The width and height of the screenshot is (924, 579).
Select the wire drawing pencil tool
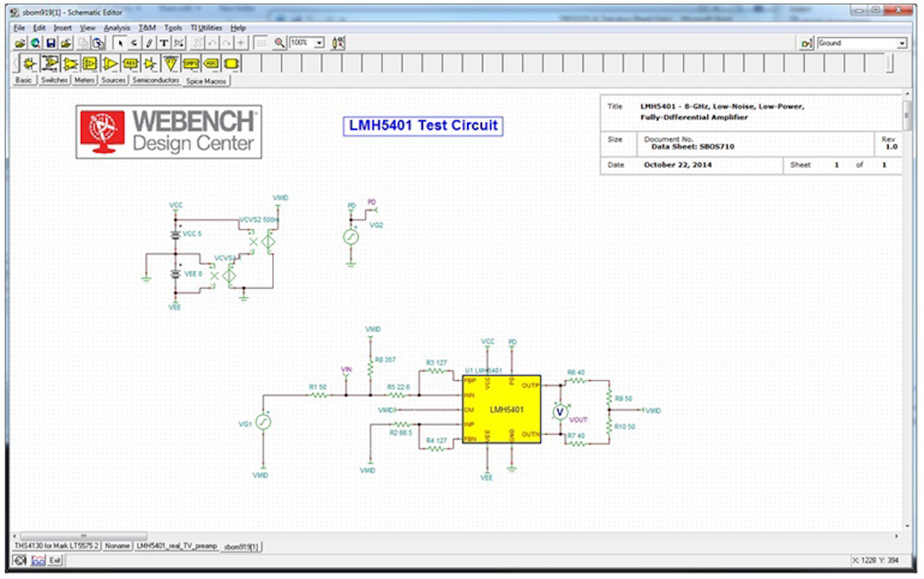tap(149, 43)
